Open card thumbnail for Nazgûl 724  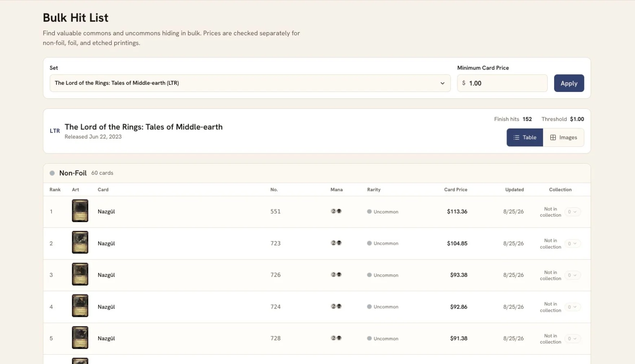[80, 306]
